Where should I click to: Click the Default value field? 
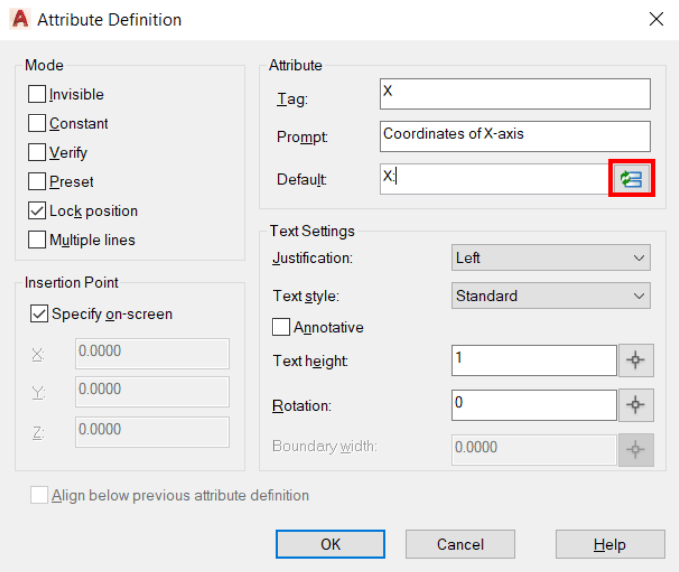click(495, 179)
